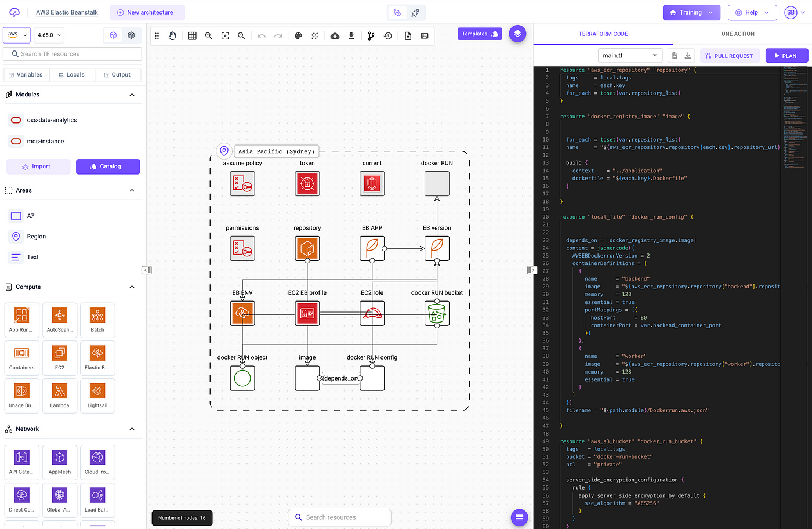The height and width of the screenshot is (529, 812).
Task: Click the PULL REQUEST button
Action: (x=728, y=56)
